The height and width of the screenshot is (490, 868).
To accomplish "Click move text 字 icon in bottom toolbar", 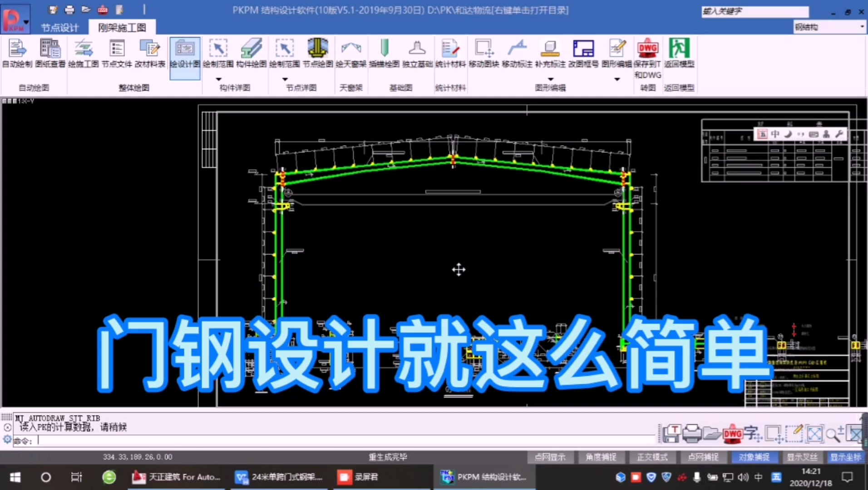I will 753,434.
